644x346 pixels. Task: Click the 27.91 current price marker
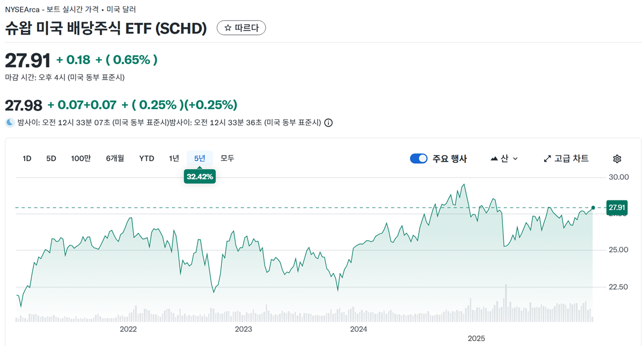(x=617, y=207)
